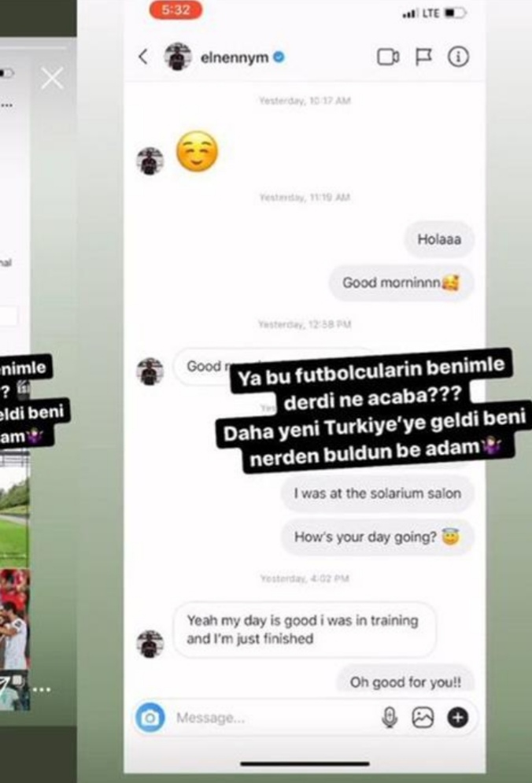
Task: Tap the training reply message bubble
Action: [305, 630]
